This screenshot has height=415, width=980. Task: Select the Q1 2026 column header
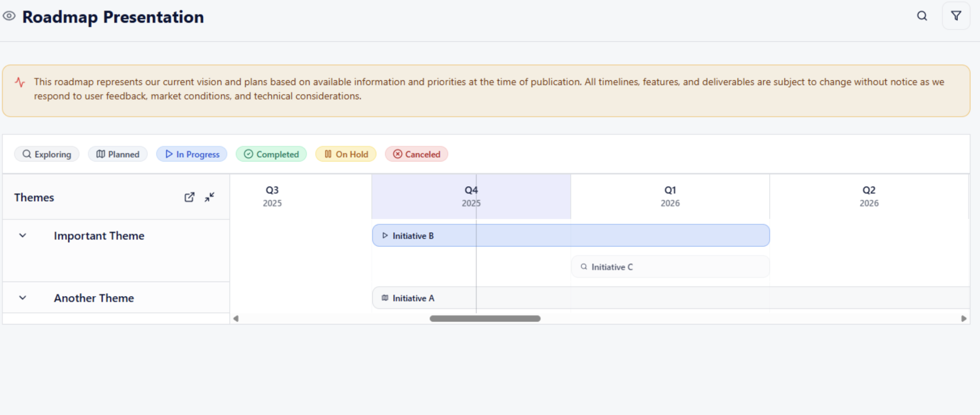[x=670, y=196]
